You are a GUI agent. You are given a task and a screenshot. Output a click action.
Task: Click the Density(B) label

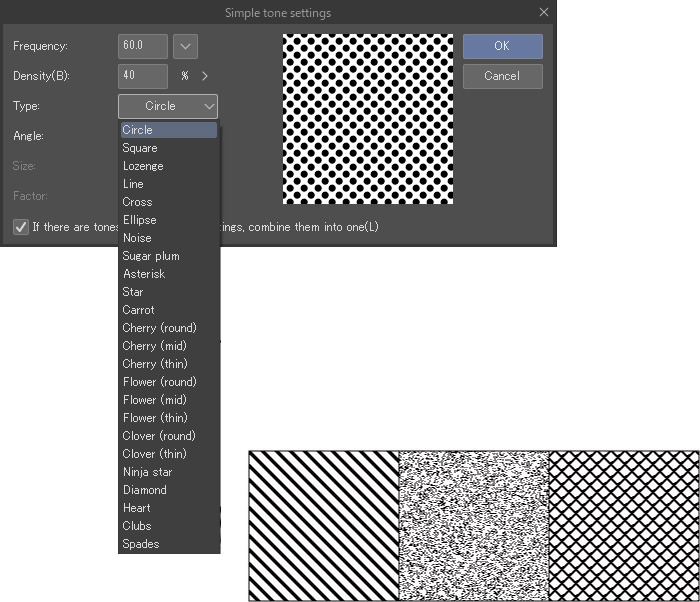(42, 76)
